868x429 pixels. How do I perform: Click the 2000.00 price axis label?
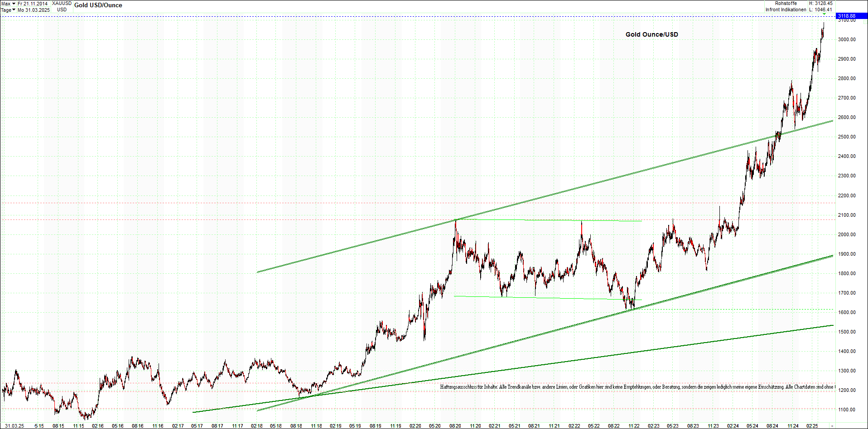pyautogui.click(x=847, y=234)
